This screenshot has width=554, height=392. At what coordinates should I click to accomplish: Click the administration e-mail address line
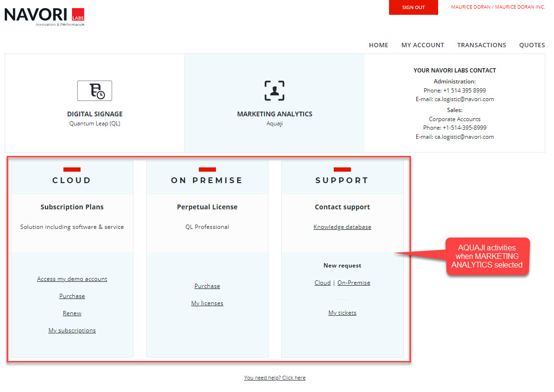455,99
